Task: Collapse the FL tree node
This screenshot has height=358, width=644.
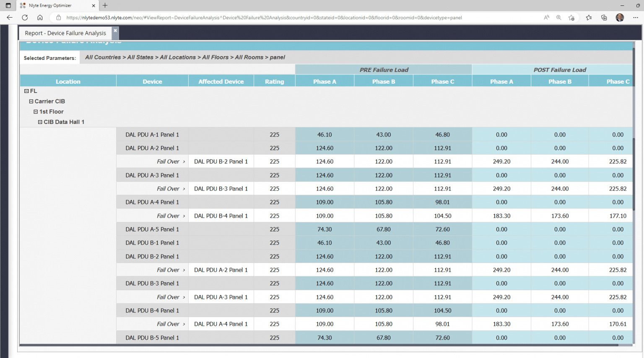Action: [26, 91]
